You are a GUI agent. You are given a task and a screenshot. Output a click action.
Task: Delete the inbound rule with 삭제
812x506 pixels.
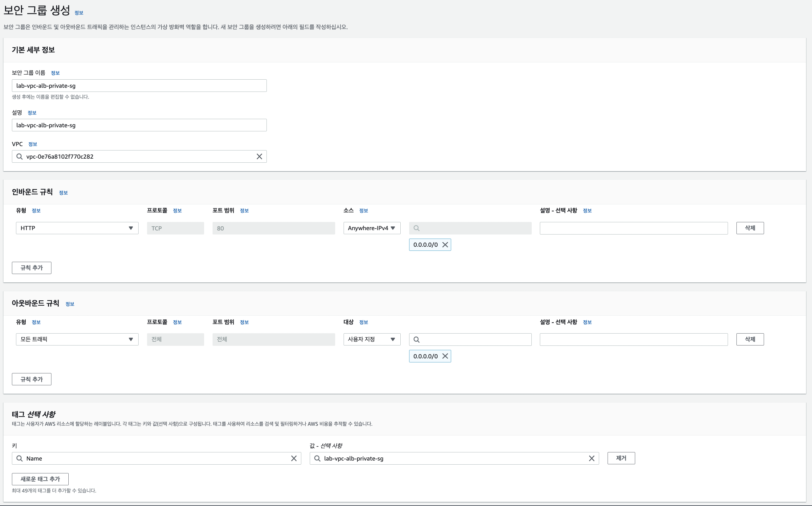750,228
